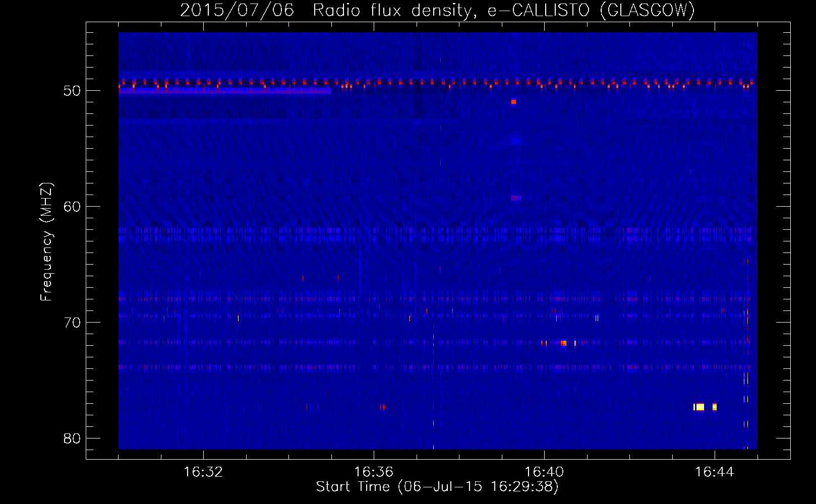The height and width of the screenshot is (504, 816).
Task: Click the plot title mentioning e-CALLISTO (GLASGOW)
Action: click(x=437, y=10)
